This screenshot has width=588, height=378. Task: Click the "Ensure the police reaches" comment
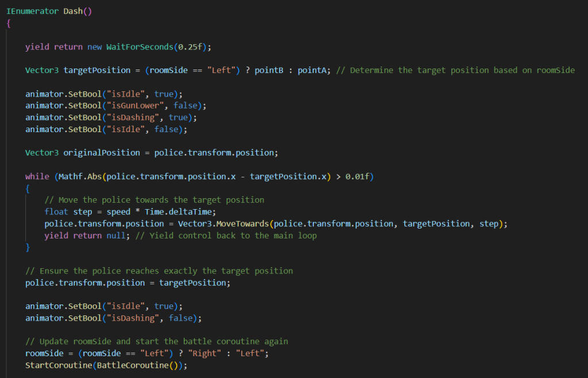coord(159,271)
